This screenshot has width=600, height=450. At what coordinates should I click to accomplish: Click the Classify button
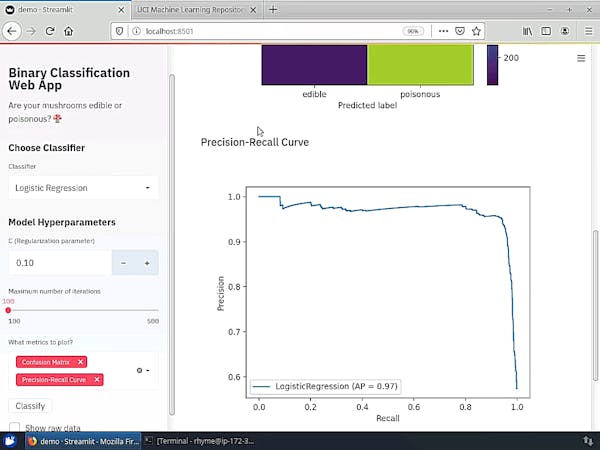[x=30, y=406]
